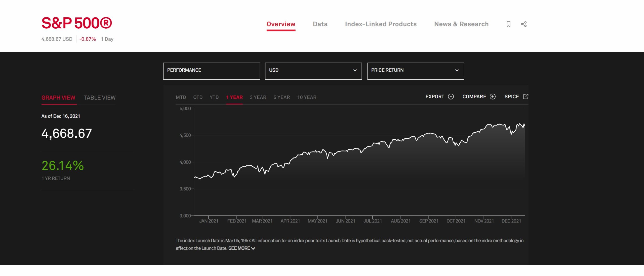Click the JAN 2021 axis label

click(209, 221)
